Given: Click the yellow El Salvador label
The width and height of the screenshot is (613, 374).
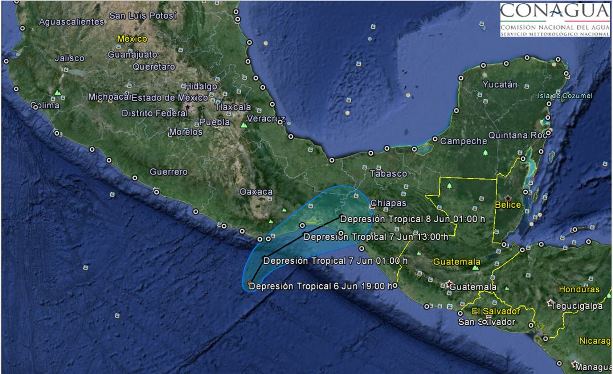Looking at the screenshot, I should 496,311.
